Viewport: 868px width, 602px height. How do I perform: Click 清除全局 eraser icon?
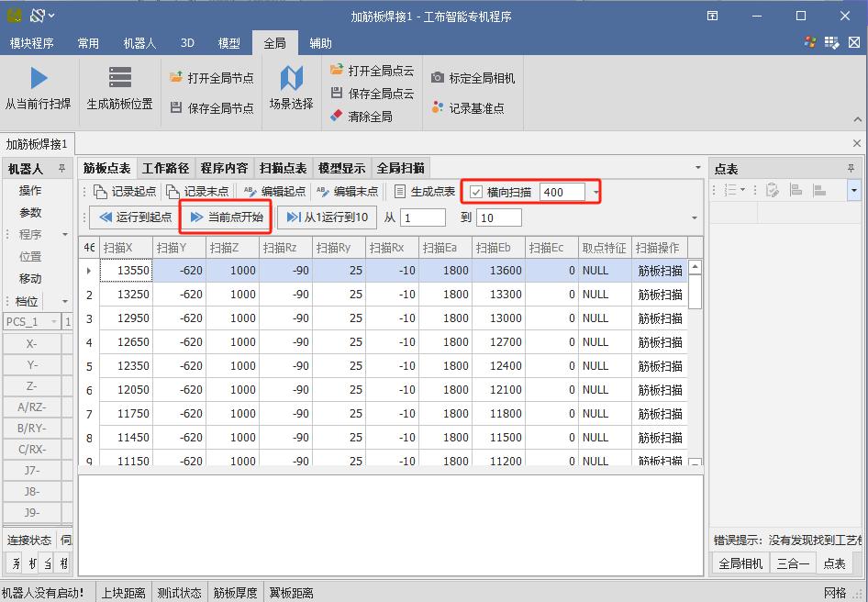point(337,117)
